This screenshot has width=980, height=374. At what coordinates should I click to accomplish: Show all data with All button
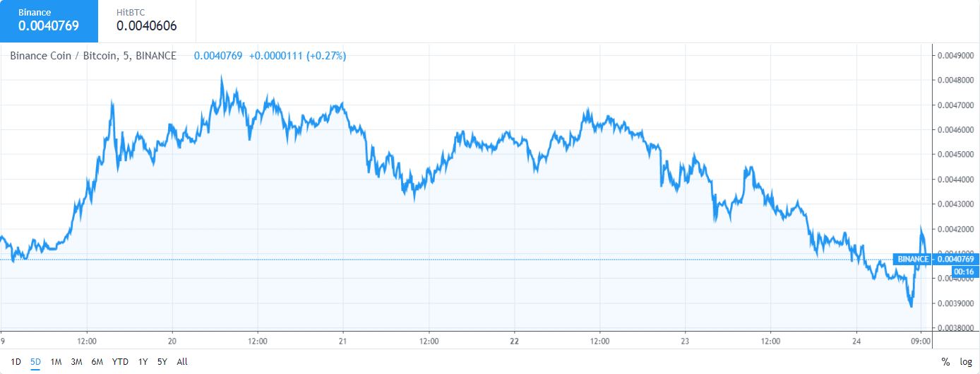point(182,362)
